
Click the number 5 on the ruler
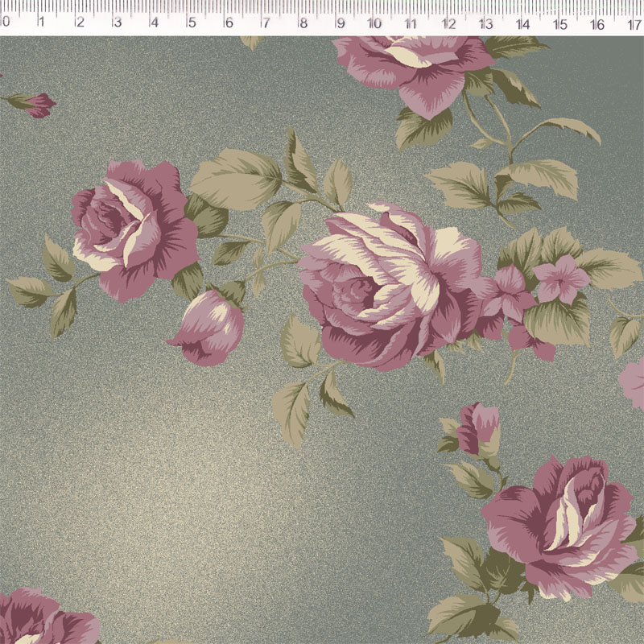tap(192, 23)
